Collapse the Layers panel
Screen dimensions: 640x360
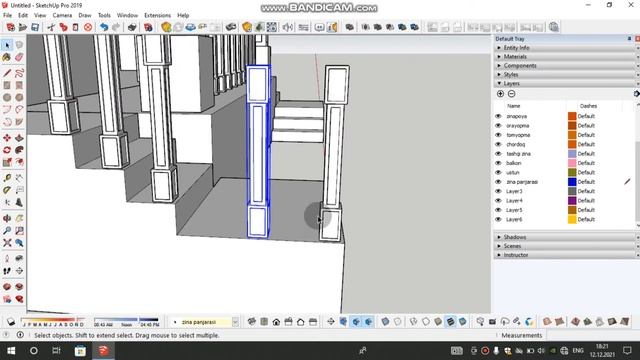pos(565,84)
